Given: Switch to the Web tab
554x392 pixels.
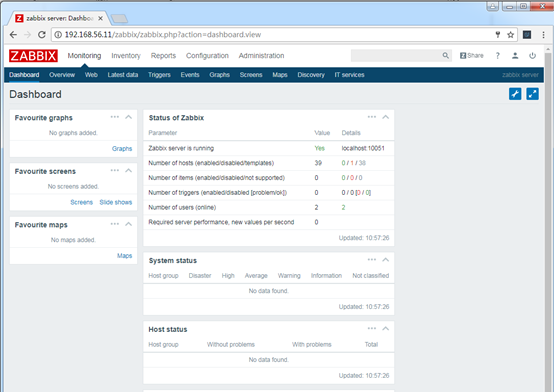Looking at the screenshot, I should (91, 75).
